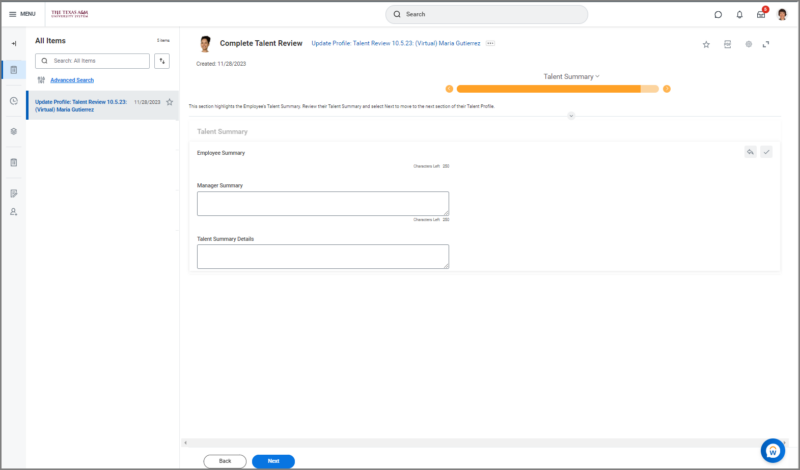Click the blue Next button
The height and width of the screenshot is (470, 800).
(273, 461)
